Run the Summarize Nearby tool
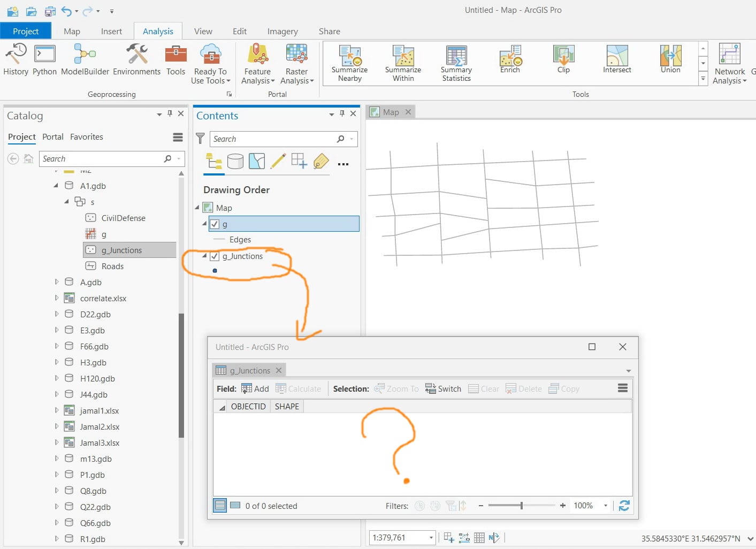 point(349,63)
